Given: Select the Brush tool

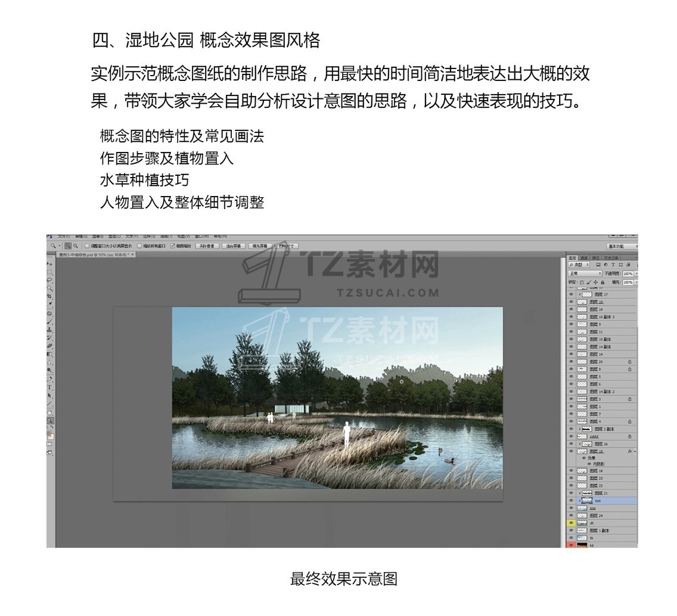Looking at the screenshot, I should point(49,322).
